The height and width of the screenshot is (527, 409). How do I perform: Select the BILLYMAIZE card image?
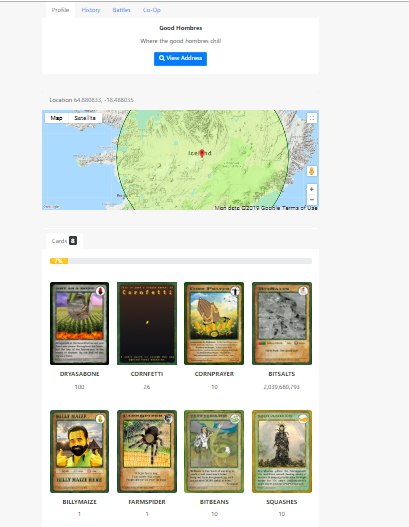[x=79, y=451]
